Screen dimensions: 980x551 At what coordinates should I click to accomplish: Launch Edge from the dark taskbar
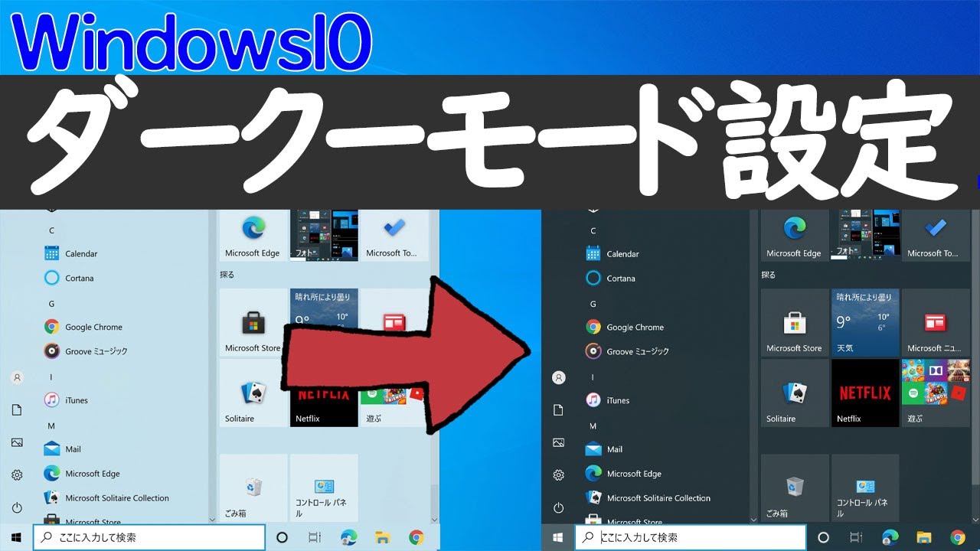pyautogui.click(x=890, y=537)
